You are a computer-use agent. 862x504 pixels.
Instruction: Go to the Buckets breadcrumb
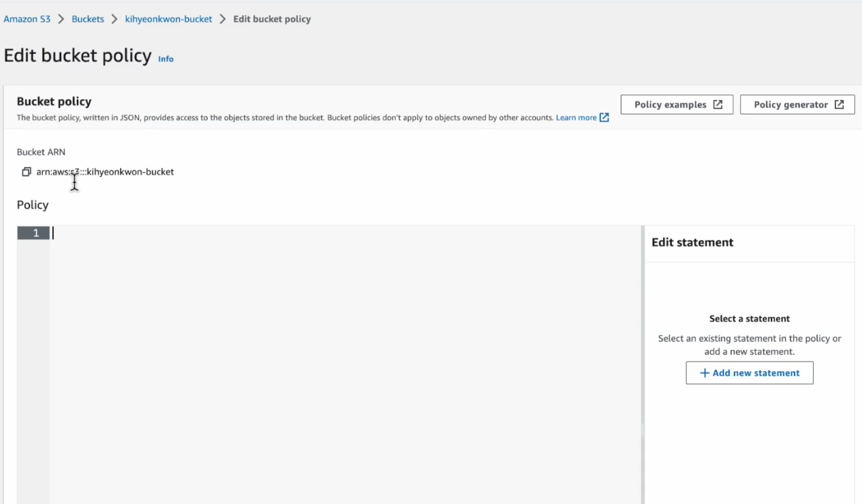pyautogui.click(x=88, y=19)
